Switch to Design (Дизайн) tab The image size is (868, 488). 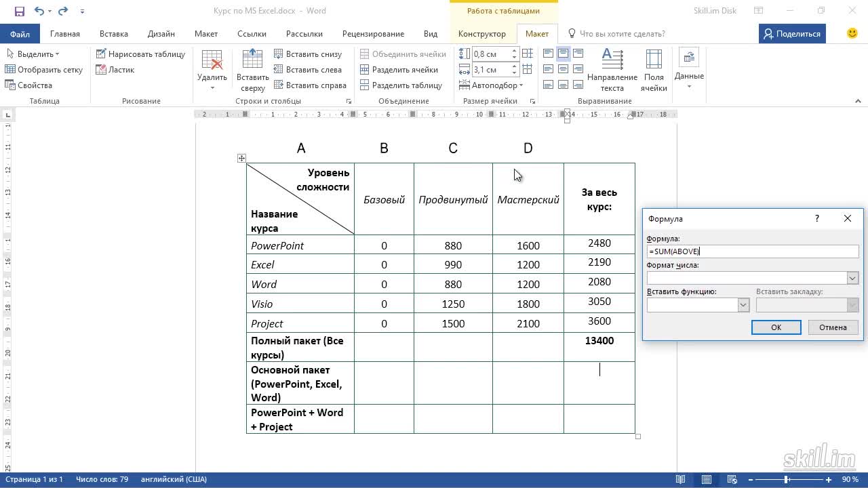click(x=161, y=33)
